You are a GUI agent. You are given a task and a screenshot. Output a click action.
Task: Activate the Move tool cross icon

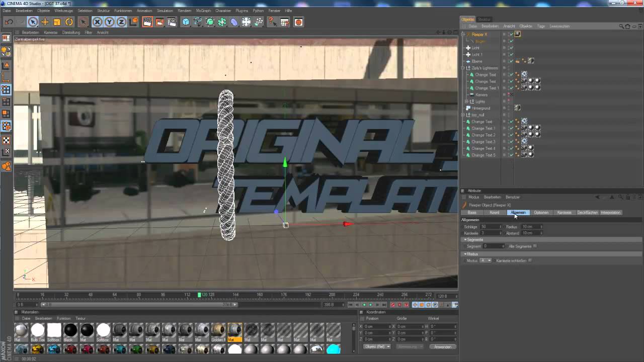coord(45,22)
